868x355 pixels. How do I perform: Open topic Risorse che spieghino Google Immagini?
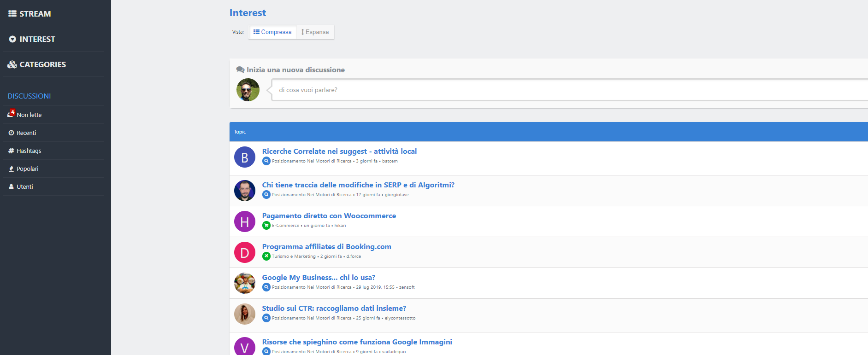click(x=357, y=342)
